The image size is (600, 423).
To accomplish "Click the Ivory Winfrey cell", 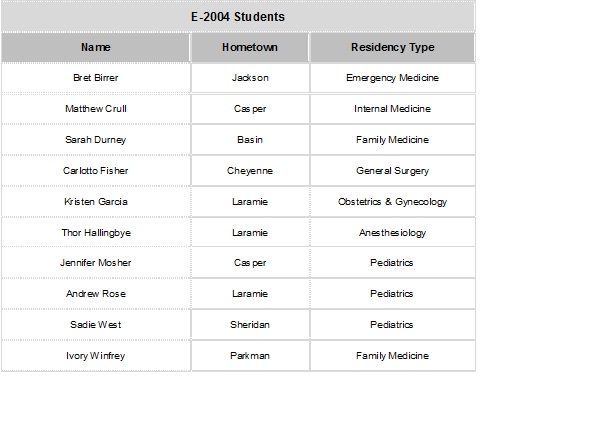I will click(96, 356).
